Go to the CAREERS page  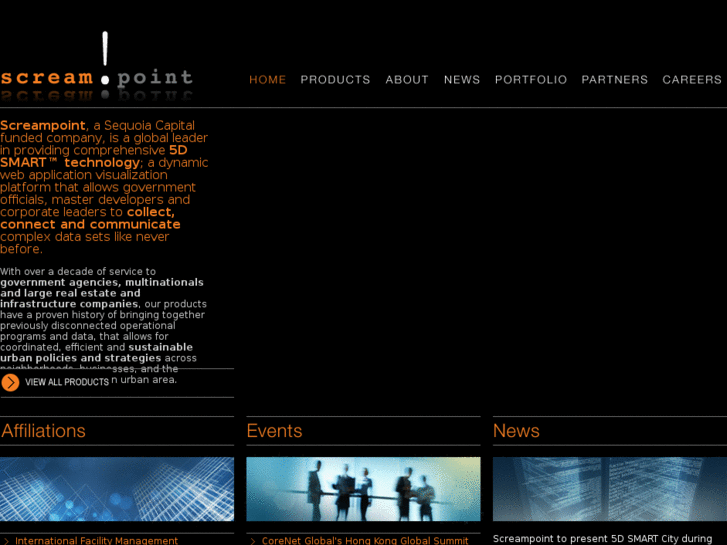pos(692,80)
